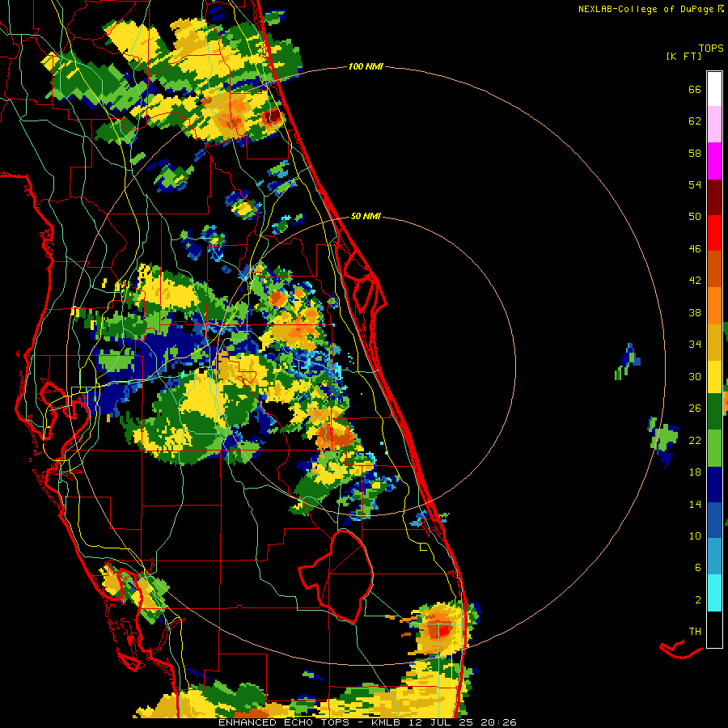728x728 pixels.
Task: Click the legend value 66
Action: pyautogui.click(x=695, y=90)
